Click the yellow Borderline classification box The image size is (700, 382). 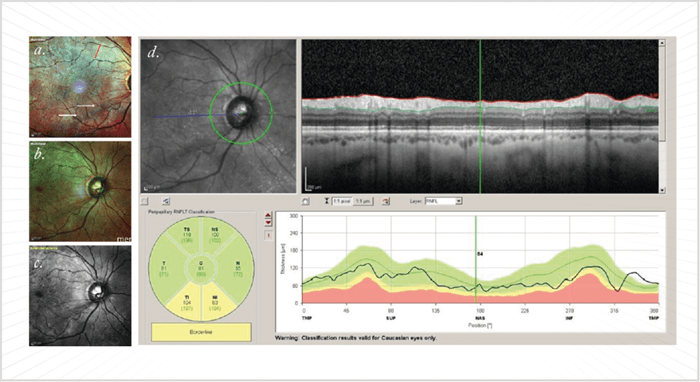[201, 332]
